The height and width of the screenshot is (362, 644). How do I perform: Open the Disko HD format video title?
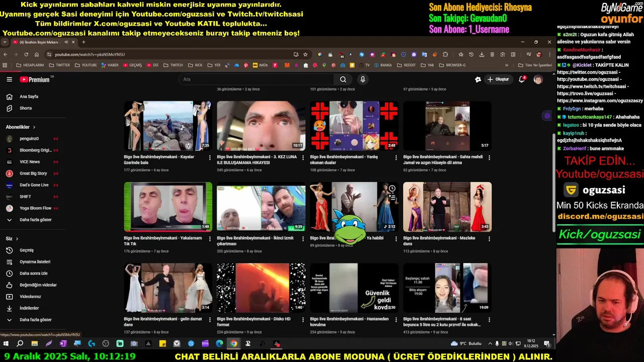pos(254,321)
